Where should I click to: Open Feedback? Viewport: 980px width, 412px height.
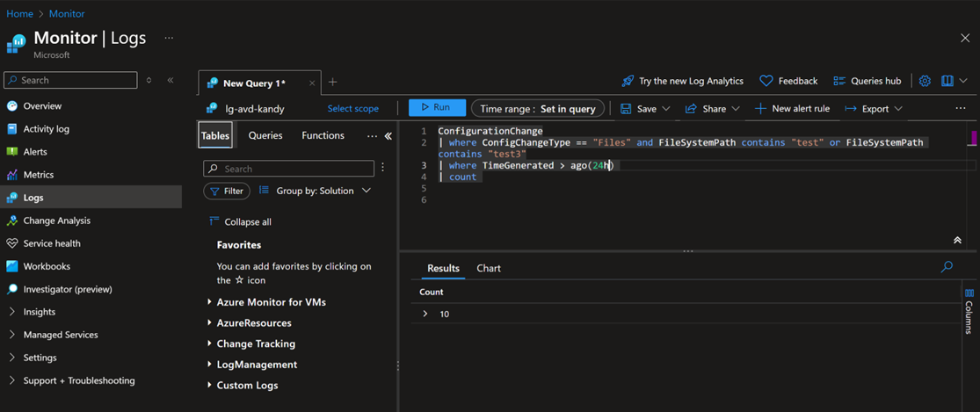788,81
